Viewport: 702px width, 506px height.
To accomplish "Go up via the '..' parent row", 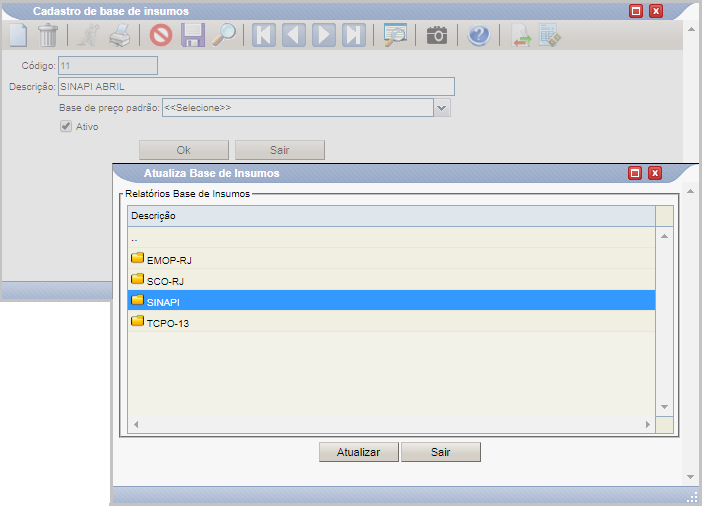I will [x=391, y=237].
